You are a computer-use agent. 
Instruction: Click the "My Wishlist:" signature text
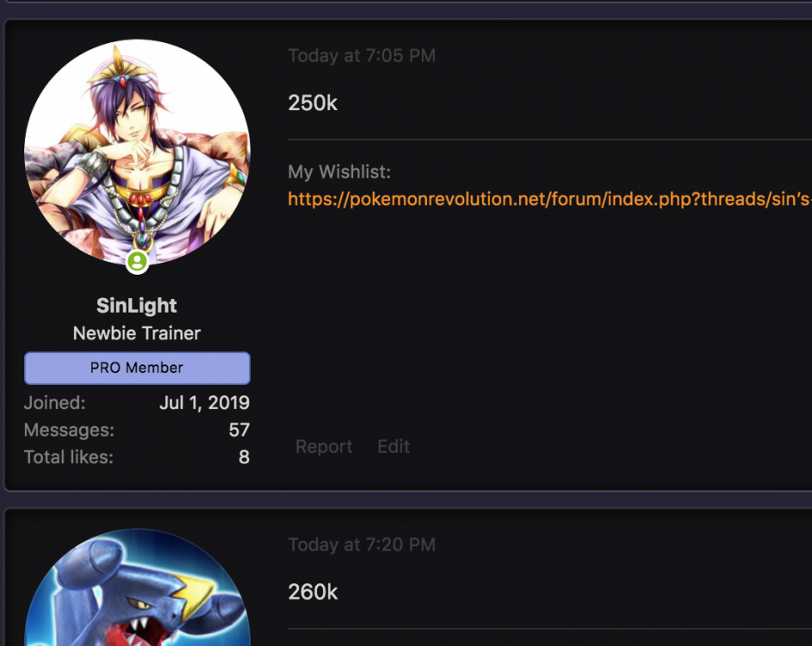[x=339, y=172]
